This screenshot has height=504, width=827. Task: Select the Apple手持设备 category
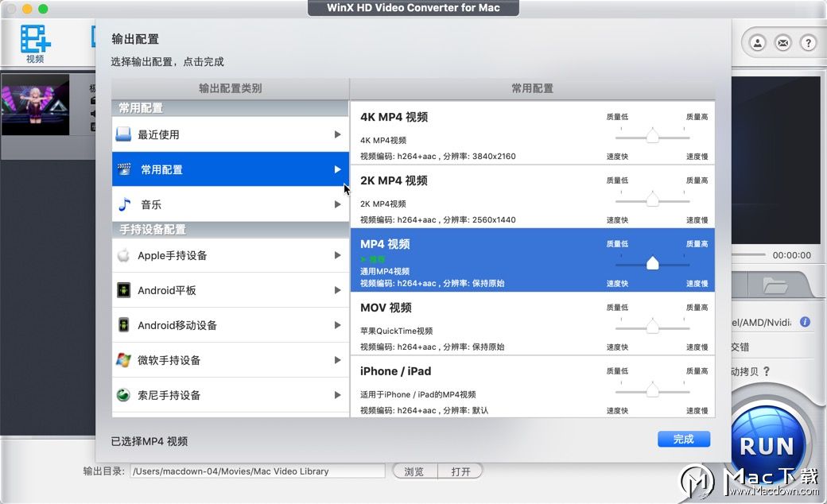tap(231, 255)
